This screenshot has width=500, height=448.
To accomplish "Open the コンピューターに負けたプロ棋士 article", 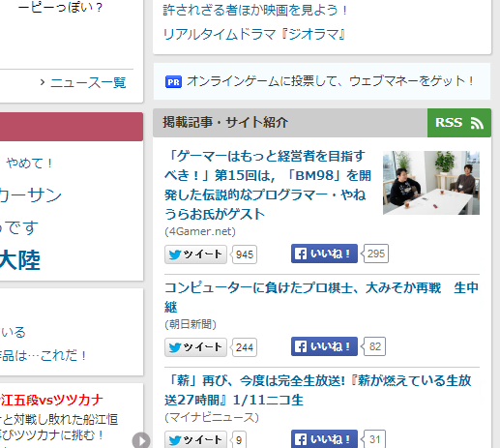I will click(321, 297).
